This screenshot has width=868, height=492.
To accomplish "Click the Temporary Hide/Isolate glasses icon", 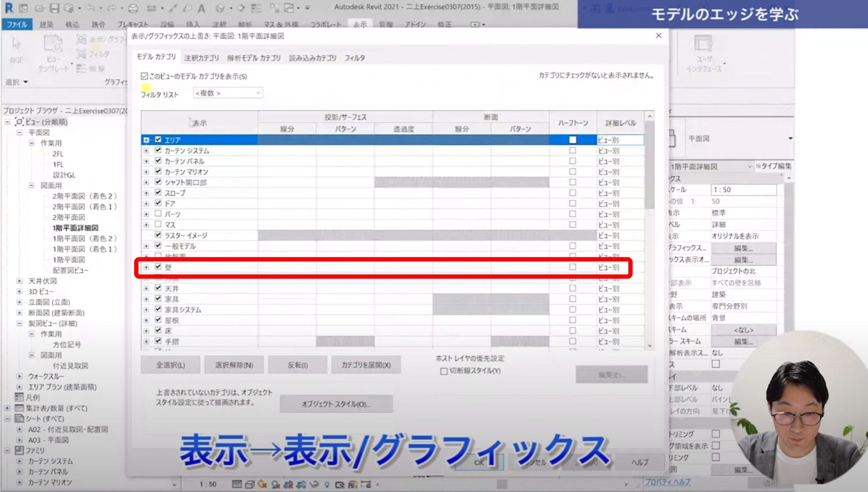I will point(314,485).
